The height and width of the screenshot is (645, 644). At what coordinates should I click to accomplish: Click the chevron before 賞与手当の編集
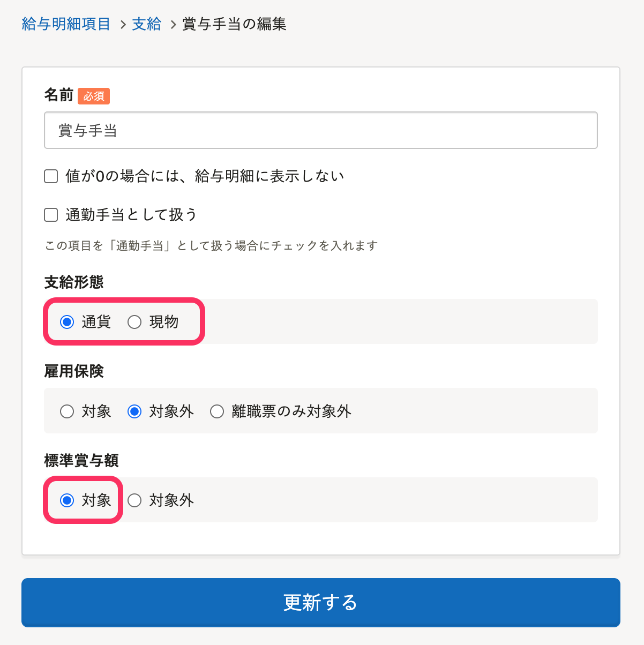point(173,25)
